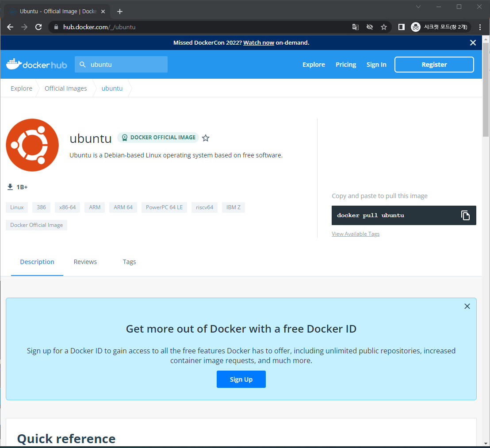Open Chrome's three-dot menu
The width and height of the screenshot is (490, 448).
point(480,27)
